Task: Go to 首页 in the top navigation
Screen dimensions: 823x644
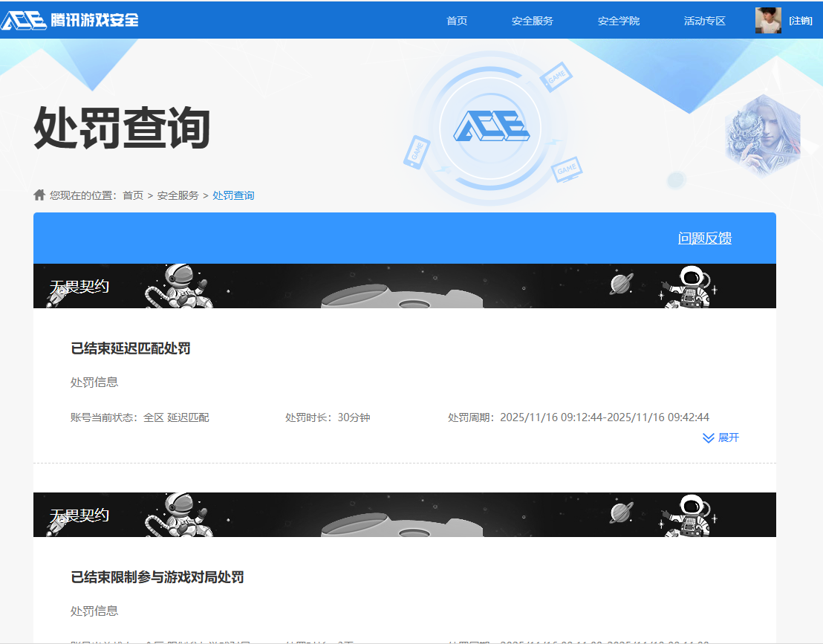Action: coord(457,21)
